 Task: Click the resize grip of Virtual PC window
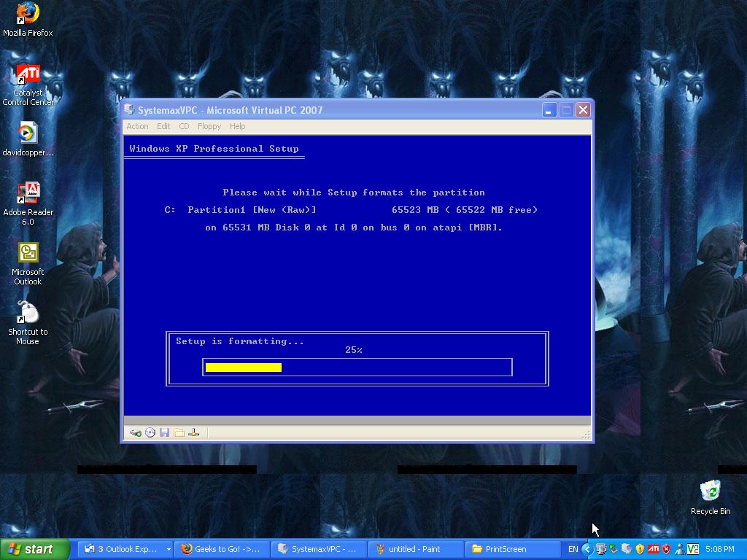586,435
